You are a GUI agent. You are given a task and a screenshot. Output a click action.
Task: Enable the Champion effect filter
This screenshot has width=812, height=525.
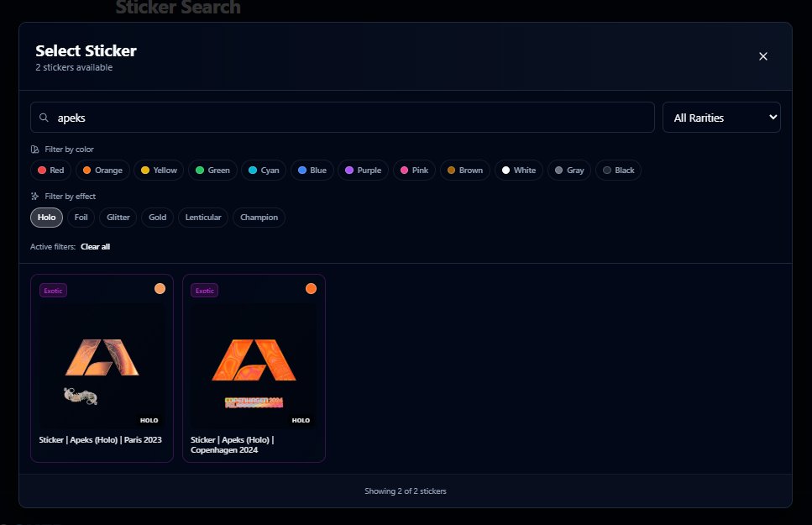coord(259,217)
